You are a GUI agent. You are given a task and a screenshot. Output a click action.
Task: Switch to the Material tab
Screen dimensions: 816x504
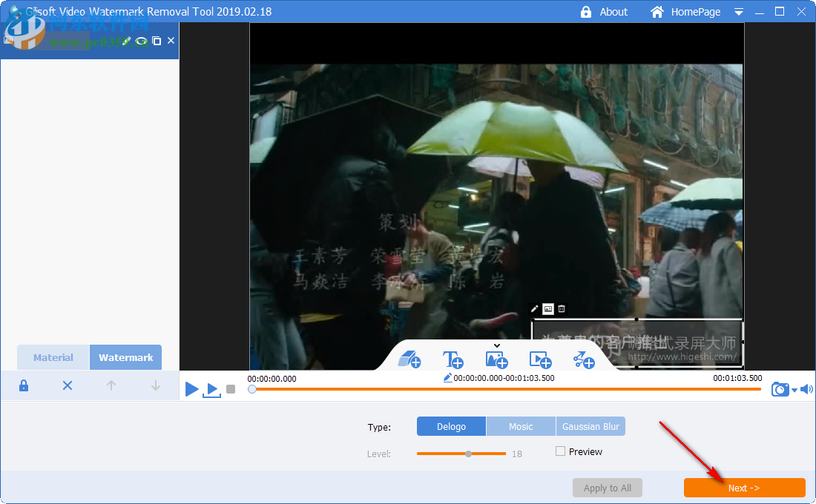click(53, 357)
